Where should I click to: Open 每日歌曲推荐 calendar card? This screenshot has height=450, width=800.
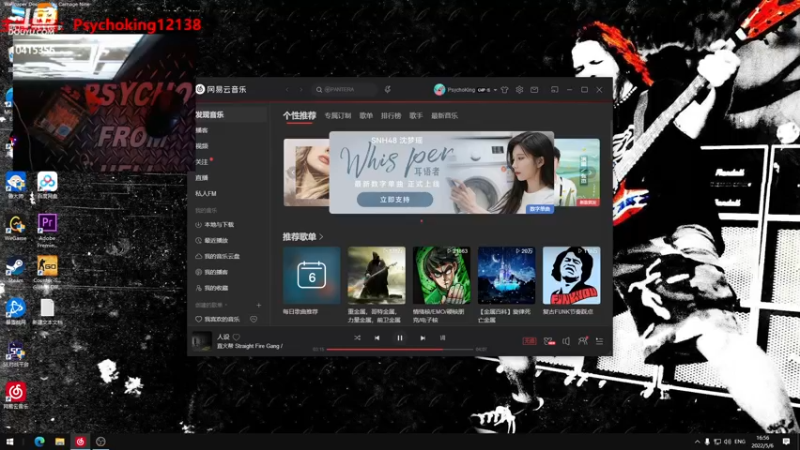[x=311, y=276]
